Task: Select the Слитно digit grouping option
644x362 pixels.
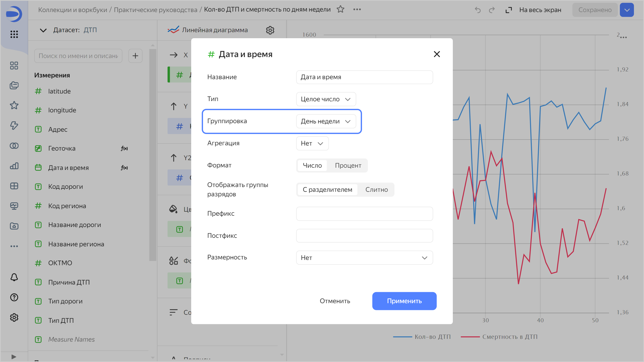Action: tap(376, 190)
